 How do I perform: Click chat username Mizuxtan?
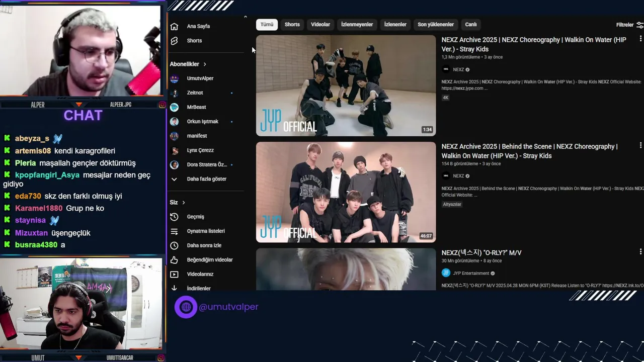click(x=31, y=233)
